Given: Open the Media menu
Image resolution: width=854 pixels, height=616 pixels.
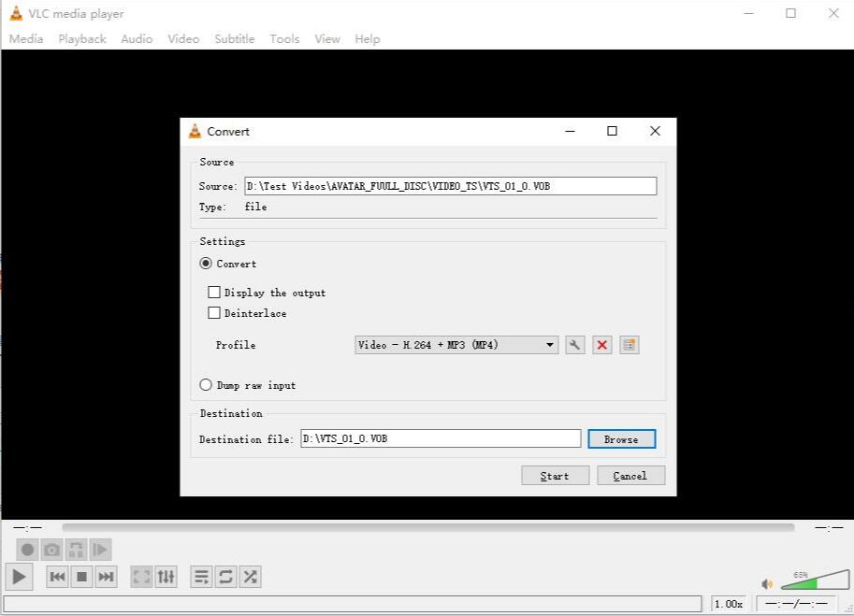Looking at the screenshot, I should 26,39.
